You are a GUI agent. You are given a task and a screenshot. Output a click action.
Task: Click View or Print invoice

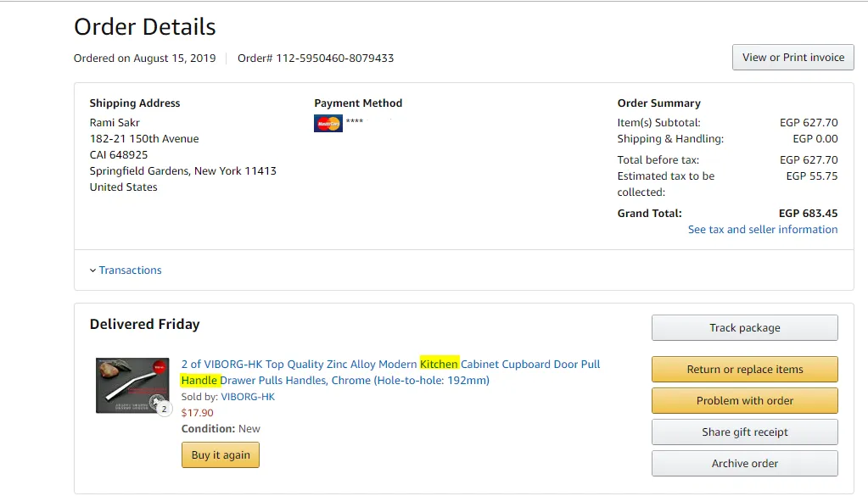coord(792,58)
